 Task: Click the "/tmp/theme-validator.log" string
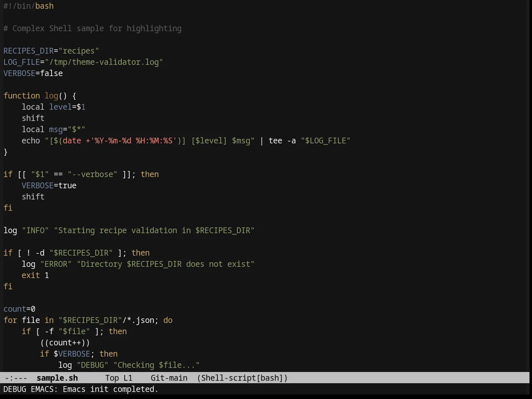tap(104, 62)
